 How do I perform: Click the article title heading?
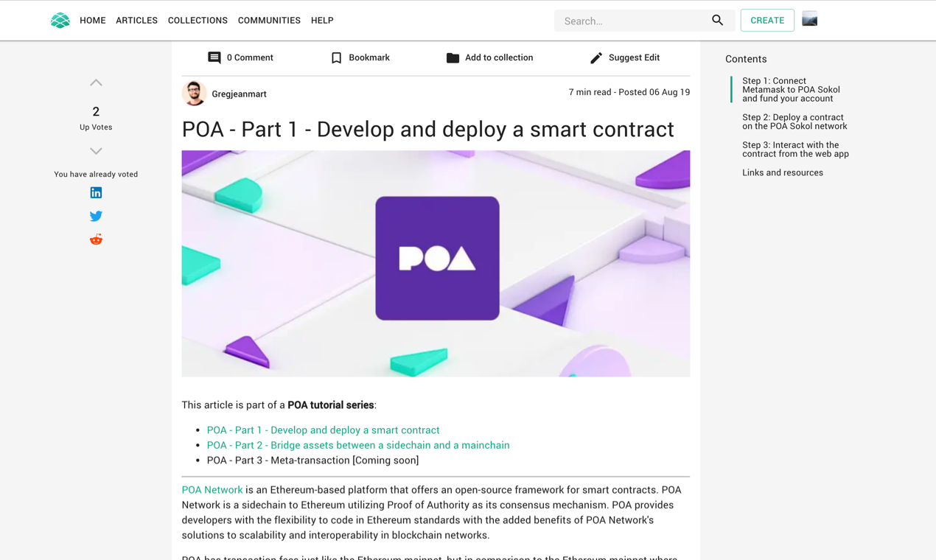click(428, 129)
